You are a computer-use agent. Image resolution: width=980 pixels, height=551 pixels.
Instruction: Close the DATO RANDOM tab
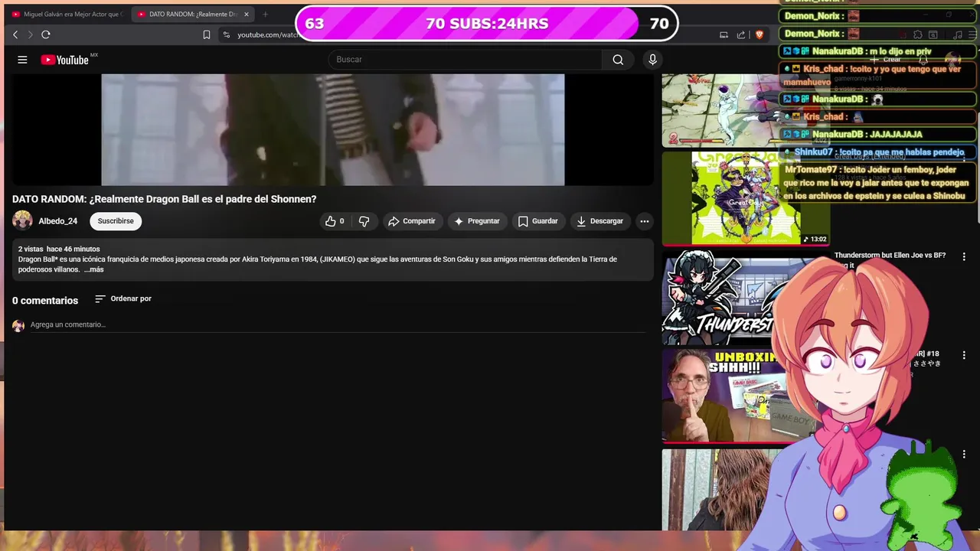pyautogui.click(x=247, y=14)
